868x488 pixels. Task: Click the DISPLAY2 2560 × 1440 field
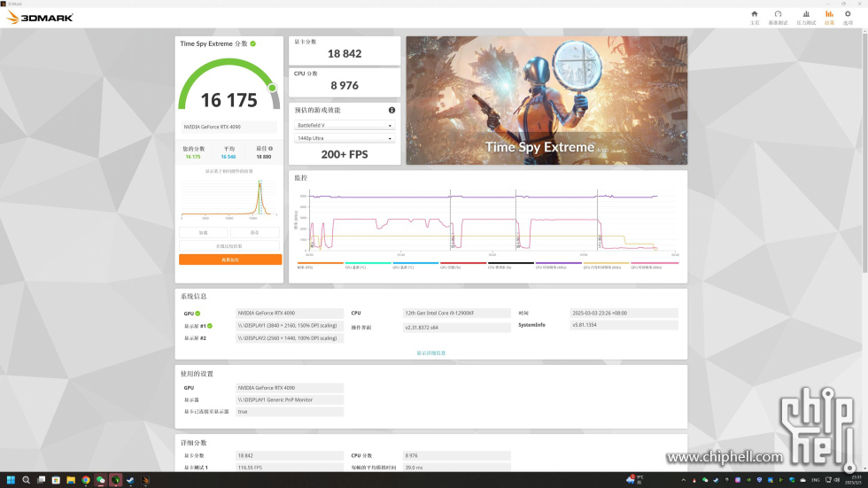[290, 338]
